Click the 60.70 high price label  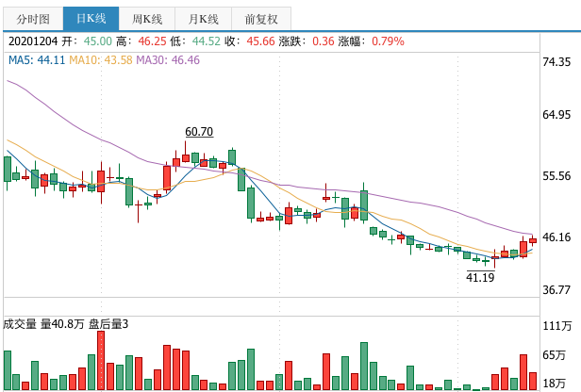point(199,132)
